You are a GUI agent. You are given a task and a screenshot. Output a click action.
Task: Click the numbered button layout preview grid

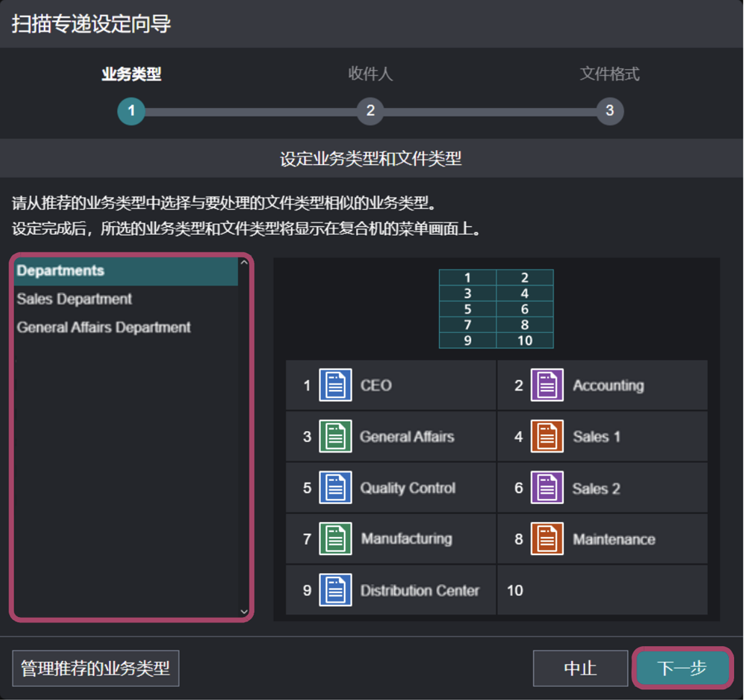[x=496, y=308]
